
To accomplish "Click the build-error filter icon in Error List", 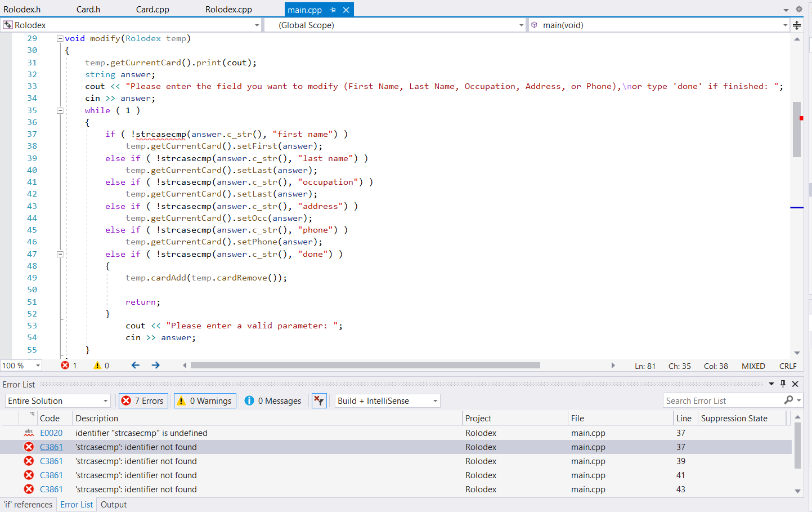I will click(319, 400).
